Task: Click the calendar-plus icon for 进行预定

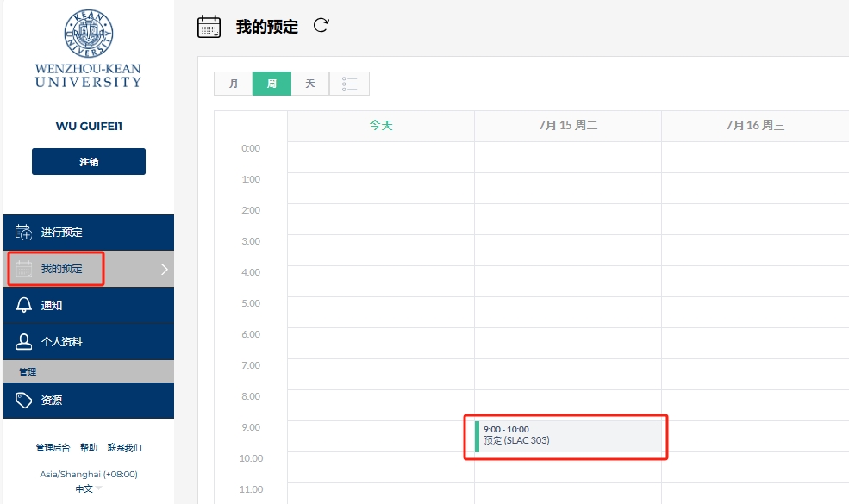Action: click(x=23, y=233)
